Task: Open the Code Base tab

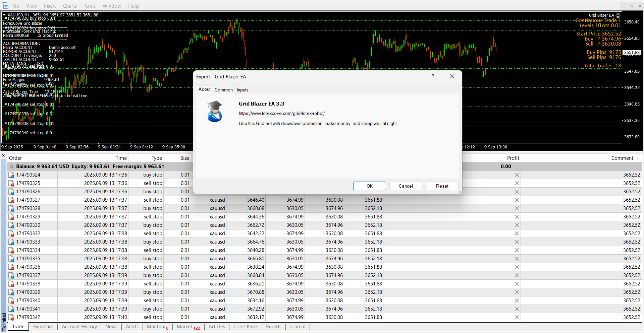Action: 245,327
